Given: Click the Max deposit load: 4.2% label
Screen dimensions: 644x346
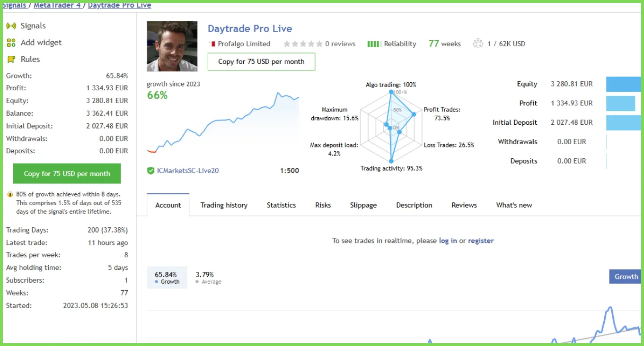Looking at the screenshot, I should pos(334,149).
